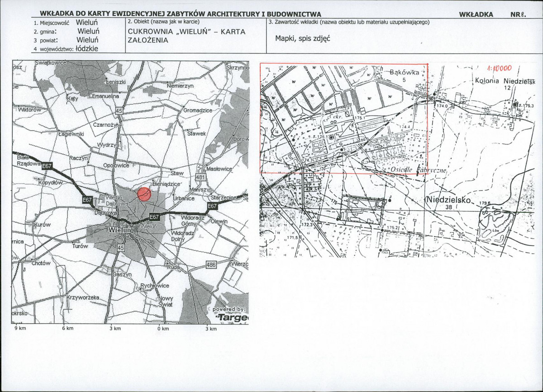Click the 'Olewin' village label
The width and height of the screenshot is (543, 392).
click(x=219, y=221)
